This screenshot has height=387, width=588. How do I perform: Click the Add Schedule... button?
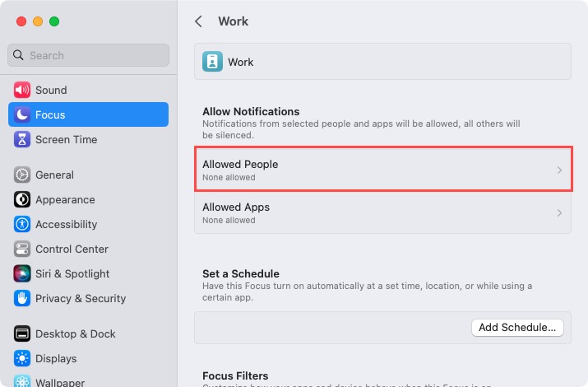(517, 328)
